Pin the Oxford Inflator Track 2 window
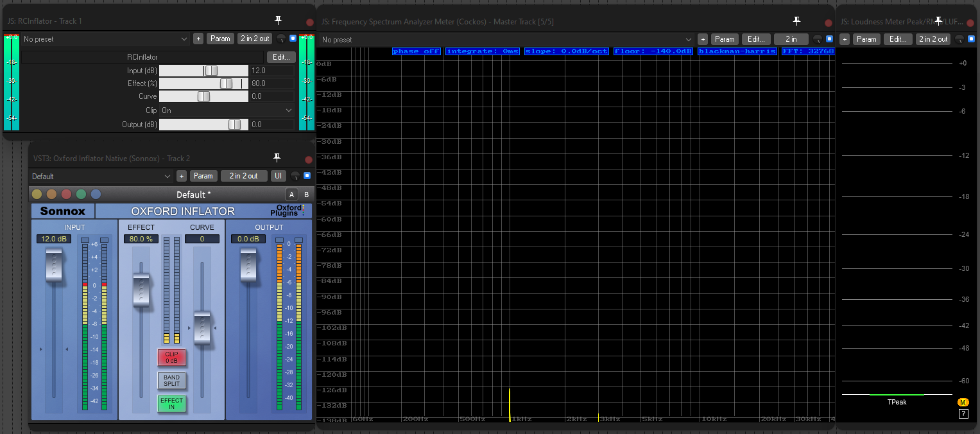Screen dimensions: 980x434 277,157
